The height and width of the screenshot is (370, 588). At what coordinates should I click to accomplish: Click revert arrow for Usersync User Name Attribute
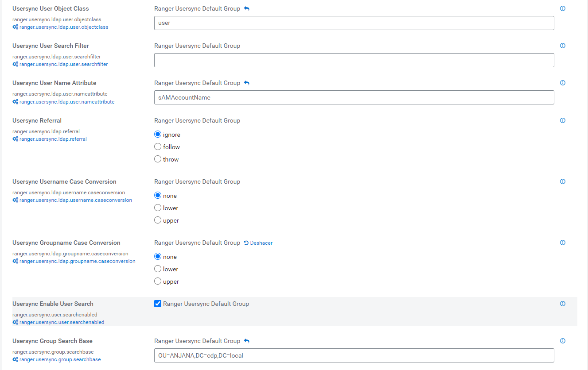pyautogui.click(x=247, y=83)
